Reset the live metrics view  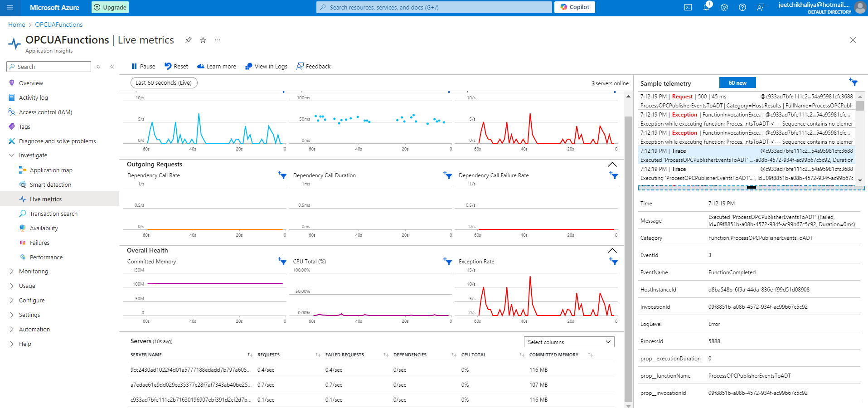[176, 66]
